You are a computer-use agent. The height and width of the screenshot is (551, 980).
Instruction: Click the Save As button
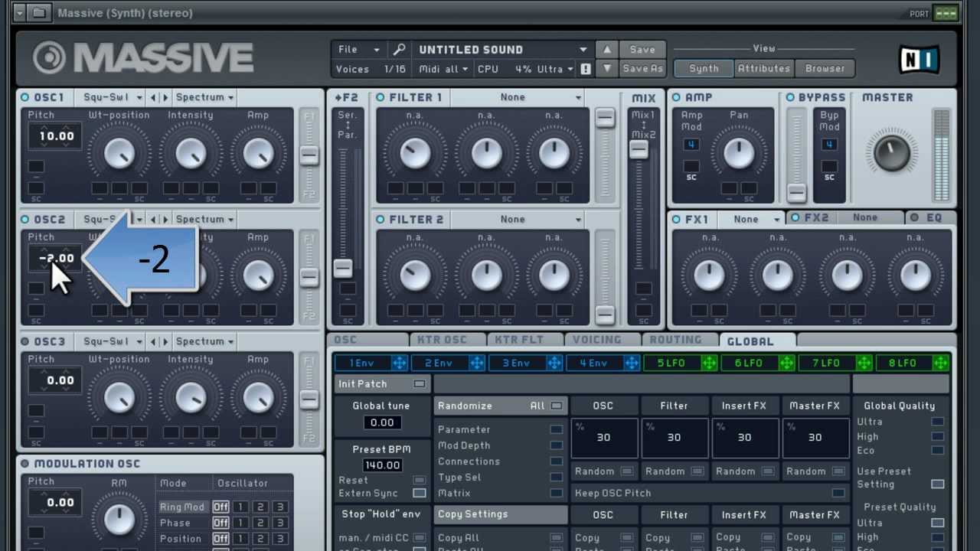tap(642, 68)
